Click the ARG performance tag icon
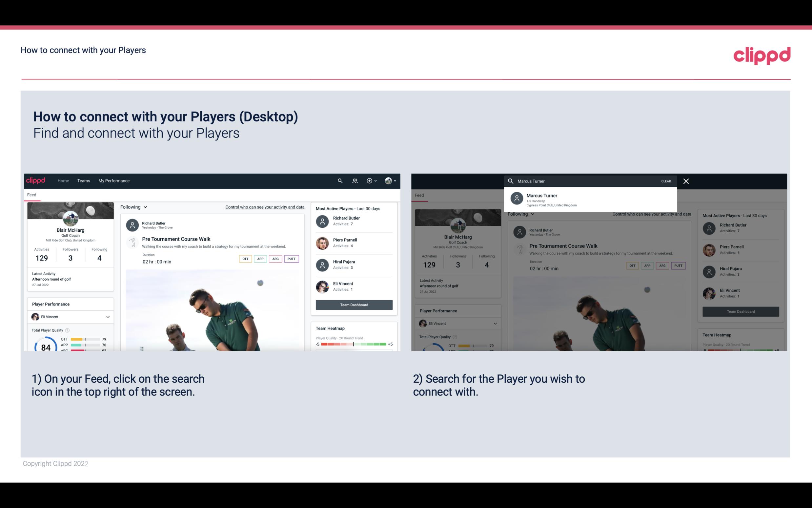The width and height of the screenshot is (812, 508). click(x=275, y=259)
